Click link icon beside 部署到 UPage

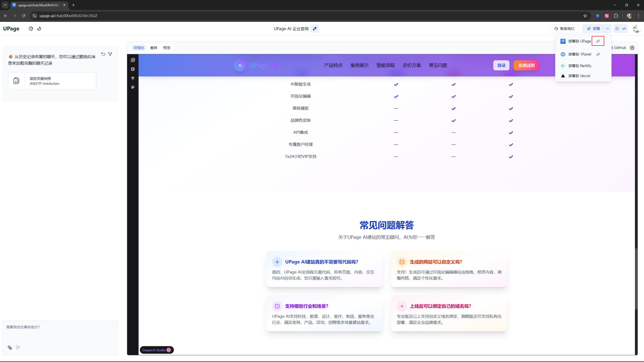coord(598,41)
